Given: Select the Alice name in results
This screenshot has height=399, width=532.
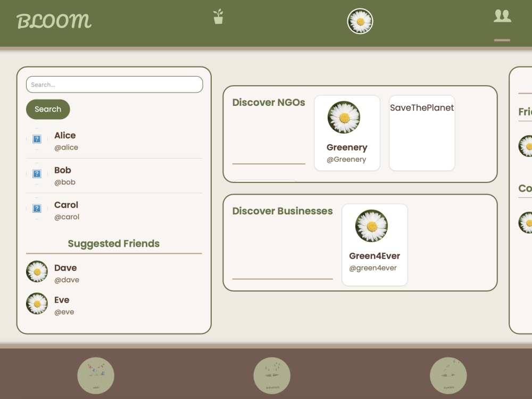Looking at the screenshot, I should pyautogui.click(x=65, y=135).
